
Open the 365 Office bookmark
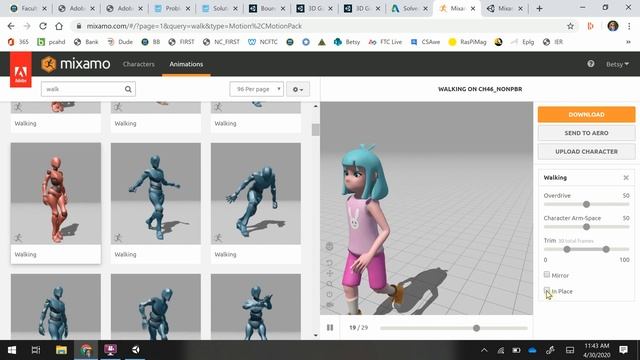[x=18, y=42]
